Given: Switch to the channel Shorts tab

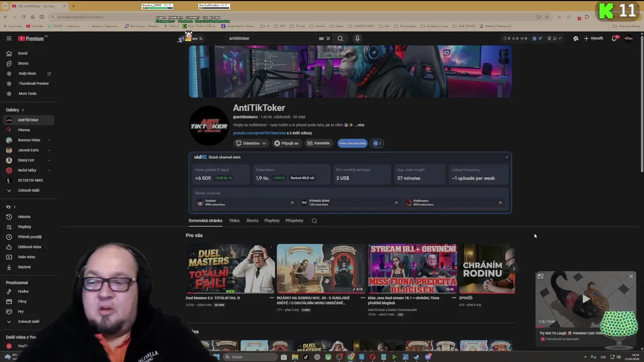Looking at the screenshot, I should coord(252,221).
